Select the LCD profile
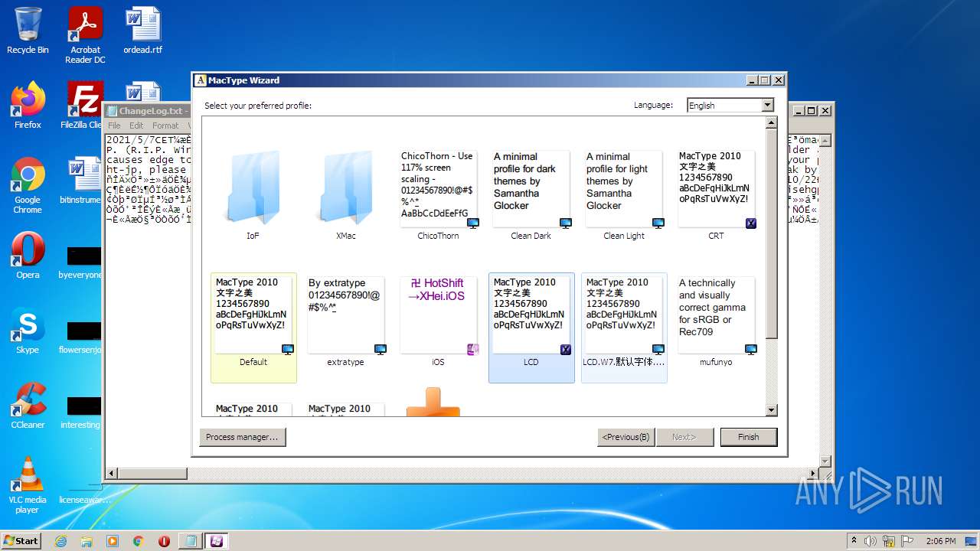Image resolution: width=980 pixels, height=551 pixels. click(531, 328)
